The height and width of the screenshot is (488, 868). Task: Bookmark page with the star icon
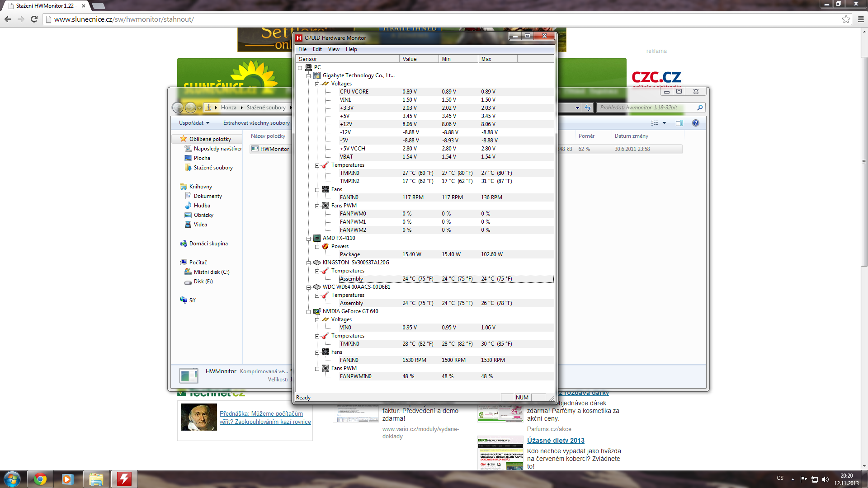pos(846,19)
